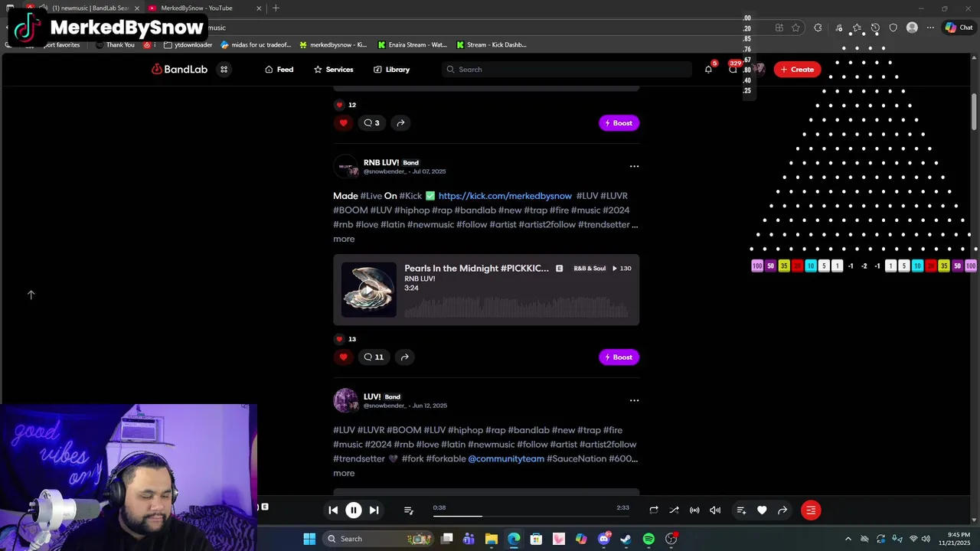Image resolution: width=980 pixels, height=551 pixels.
Task: Switch to the newmusic BandLab Search browser tab
Action: click(84, 8)
